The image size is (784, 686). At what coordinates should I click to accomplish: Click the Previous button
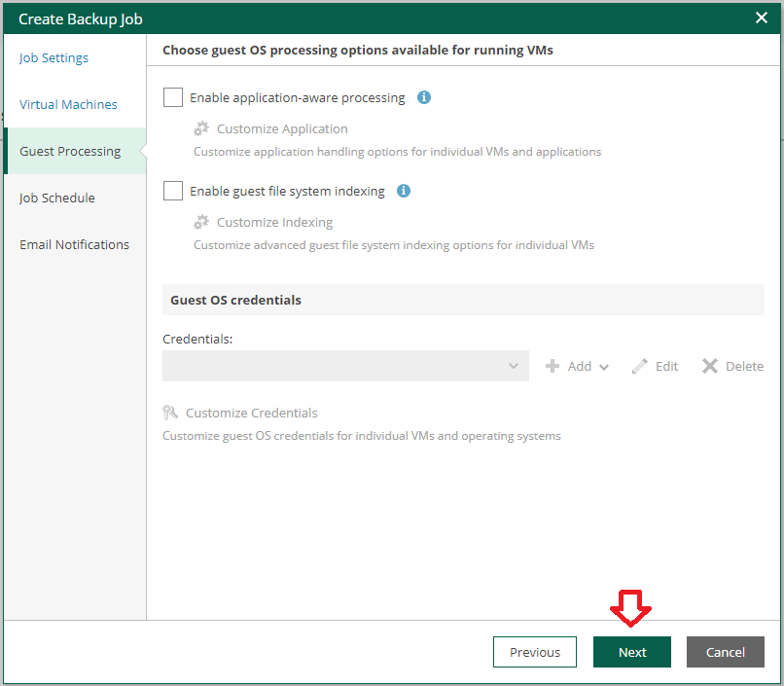click(535, 652)
